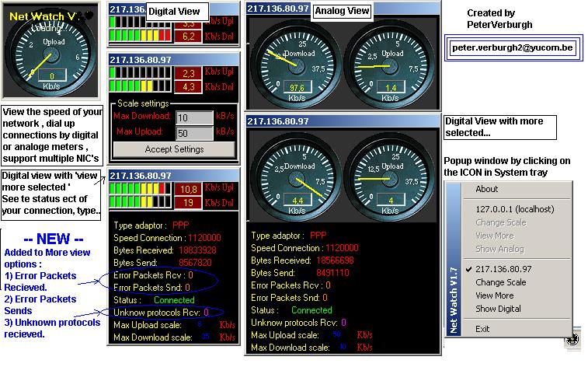Image resolution: width=588 pixels, height=367 pixels.
Task: Click the download level bar beside 4,3
Action: [140, 86]
